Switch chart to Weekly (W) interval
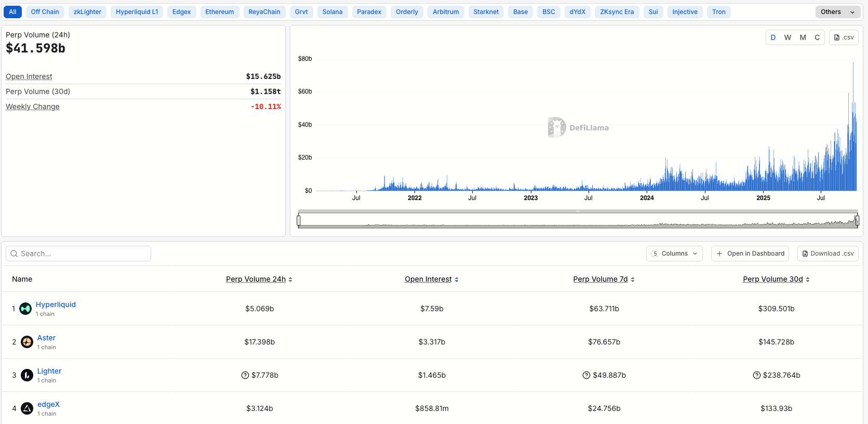The width and height of the screenshot is (868, 424). pos(787,37)
